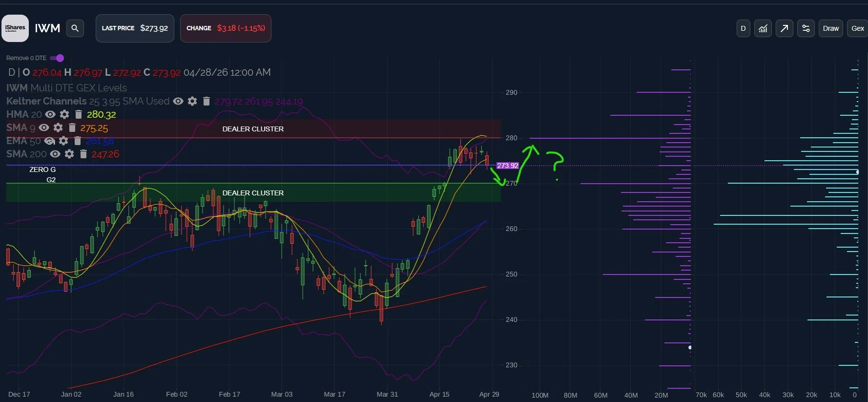Hide the SMA 200 indicator
The height and width of the screenshot is (402, 868).
[55, 154]
